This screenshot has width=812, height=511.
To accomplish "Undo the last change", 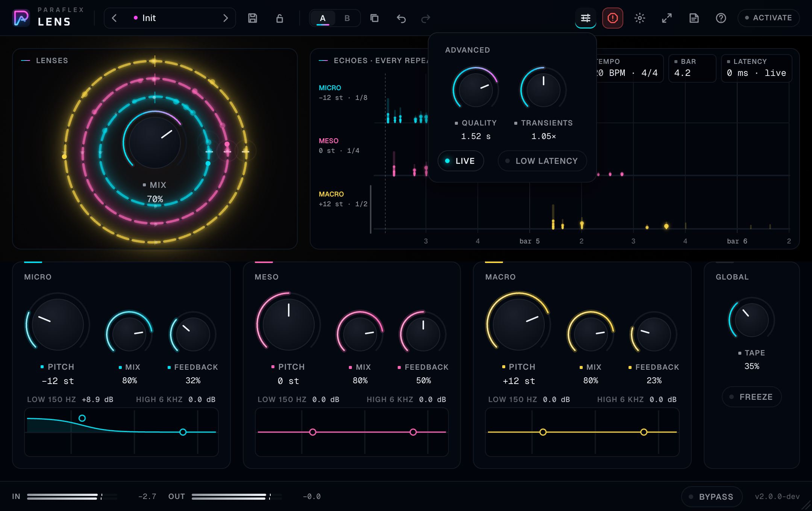I will coord(401,18).
